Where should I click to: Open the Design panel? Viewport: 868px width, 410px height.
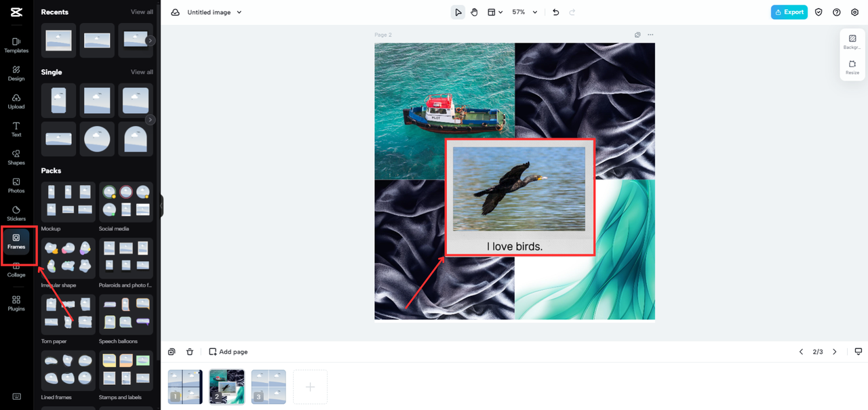[x=16, y=73]
